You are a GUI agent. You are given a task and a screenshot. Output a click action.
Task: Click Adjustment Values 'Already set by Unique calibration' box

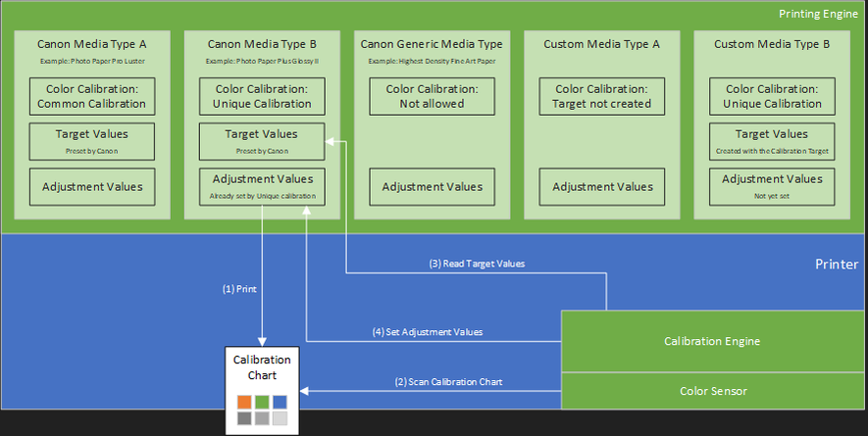(x=262, y=187)
